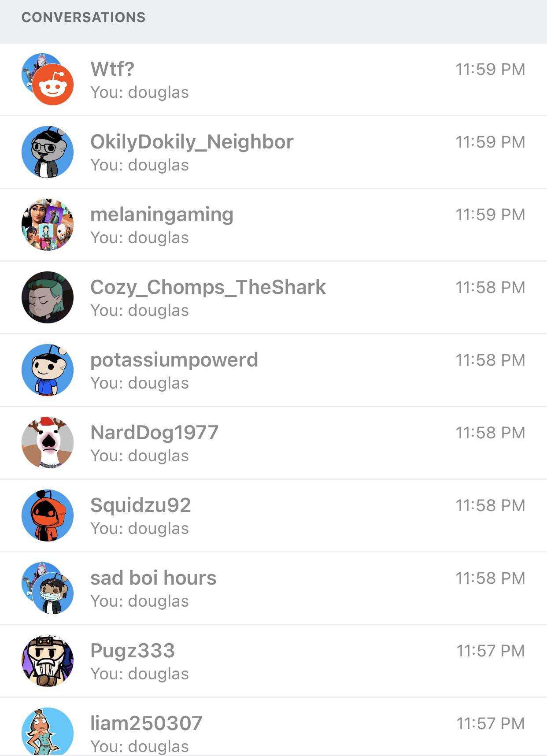Click the NardDog1977 message preview

click(140, 456)
